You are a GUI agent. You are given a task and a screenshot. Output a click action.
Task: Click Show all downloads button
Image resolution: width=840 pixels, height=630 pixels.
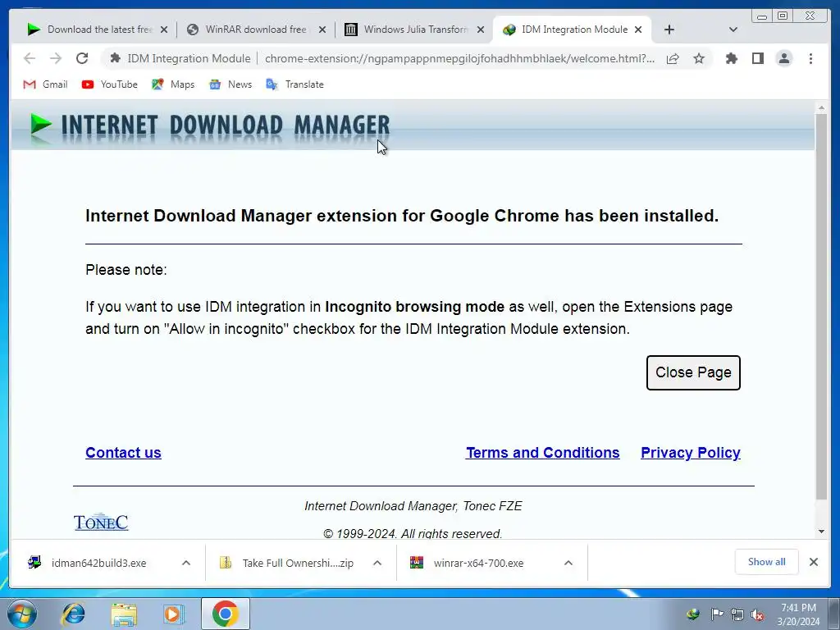tap(767, 562)
